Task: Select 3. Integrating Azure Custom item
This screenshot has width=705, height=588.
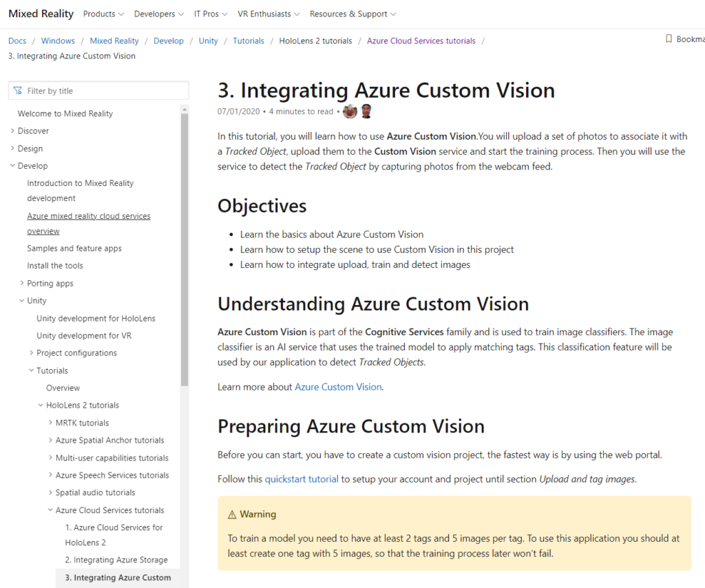Action: tap(118, 578)
